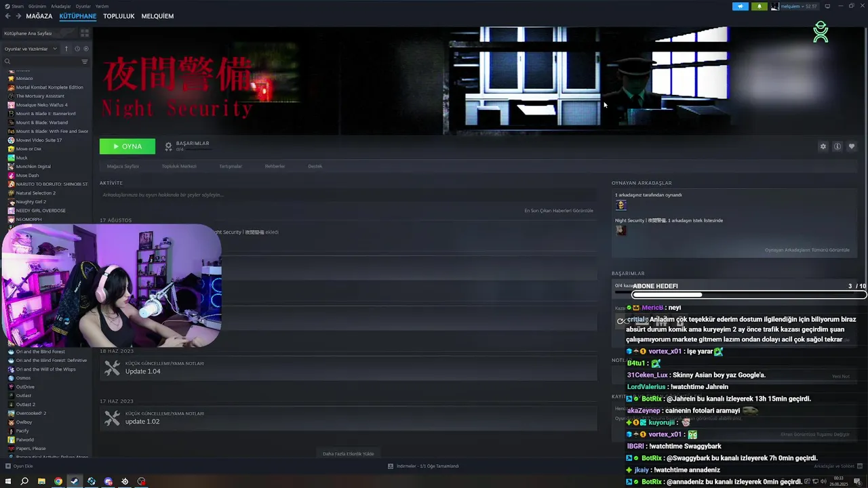This screenshot has height=488, width=868.
Task: Click the Update 1.04 wrench icon
Action: (x=113, y=368)
